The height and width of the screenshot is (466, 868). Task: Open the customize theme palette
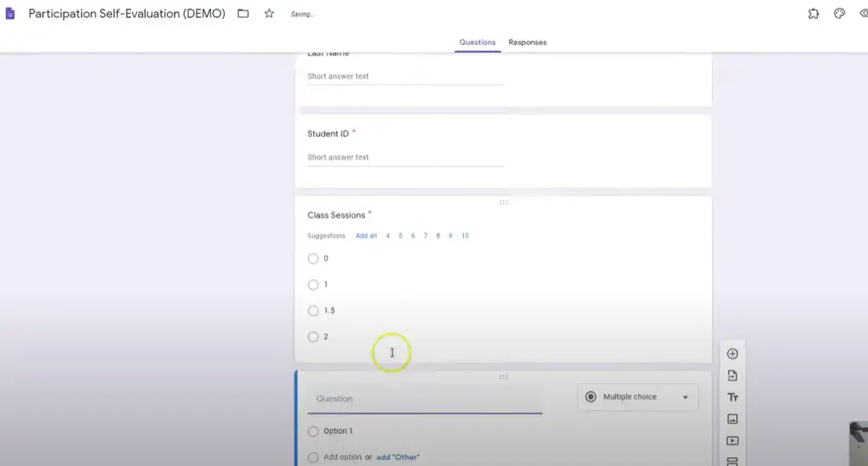pyautogui.click(x=840, y=14)
